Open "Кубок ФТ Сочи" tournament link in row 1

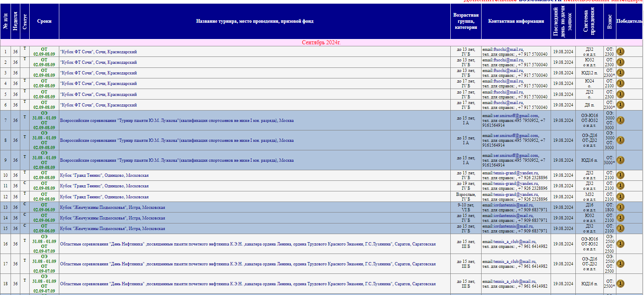[x=99, y=52]
